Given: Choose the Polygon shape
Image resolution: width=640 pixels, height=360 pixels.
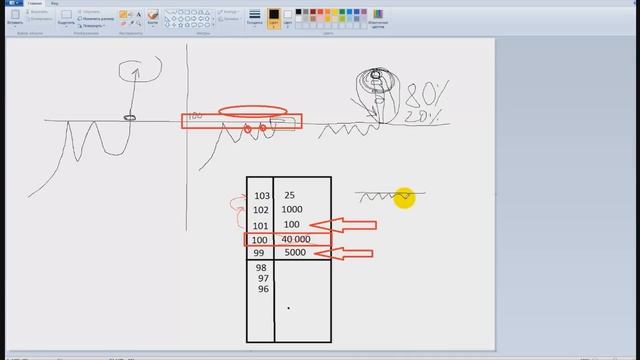Looking at the screenshot, I should pyautogui.click(x=200, y=12).
